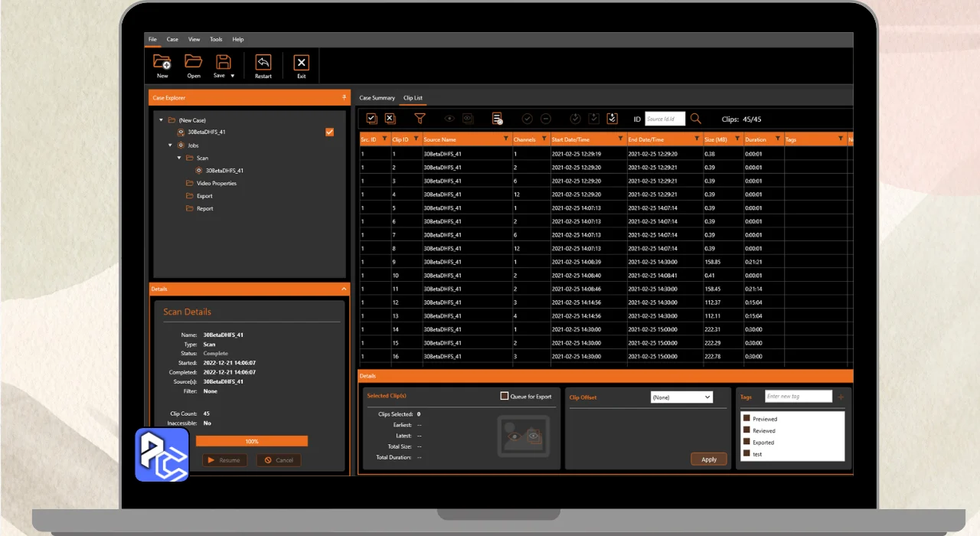Click the magnifier search icon beside ID field
This screenshot has height=536, width=980.
click(696, 119)
